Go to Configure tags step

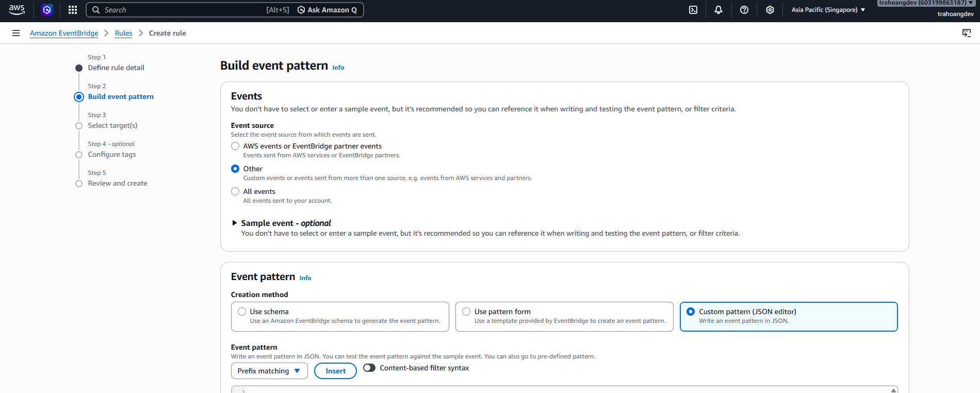coord(112,154)
